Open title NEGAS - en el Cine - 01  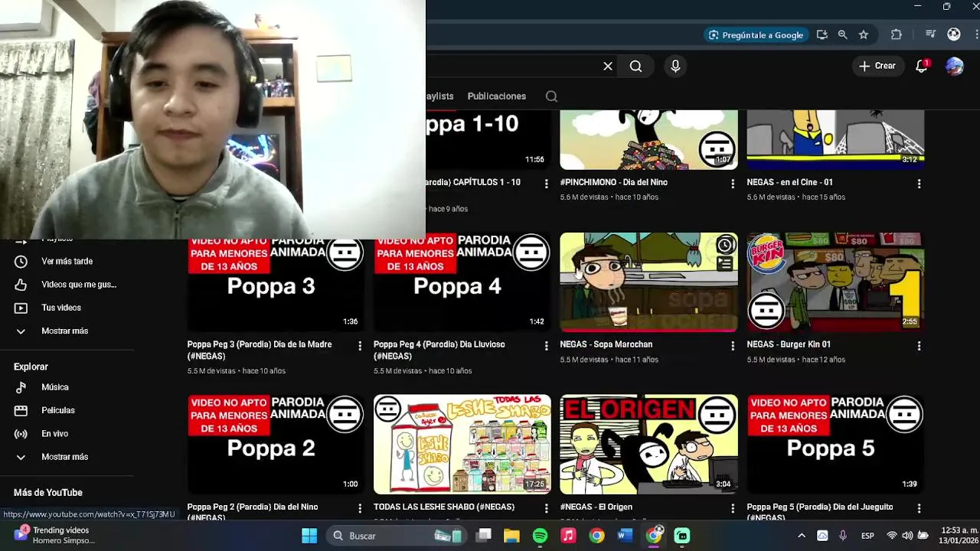point(789,182)
